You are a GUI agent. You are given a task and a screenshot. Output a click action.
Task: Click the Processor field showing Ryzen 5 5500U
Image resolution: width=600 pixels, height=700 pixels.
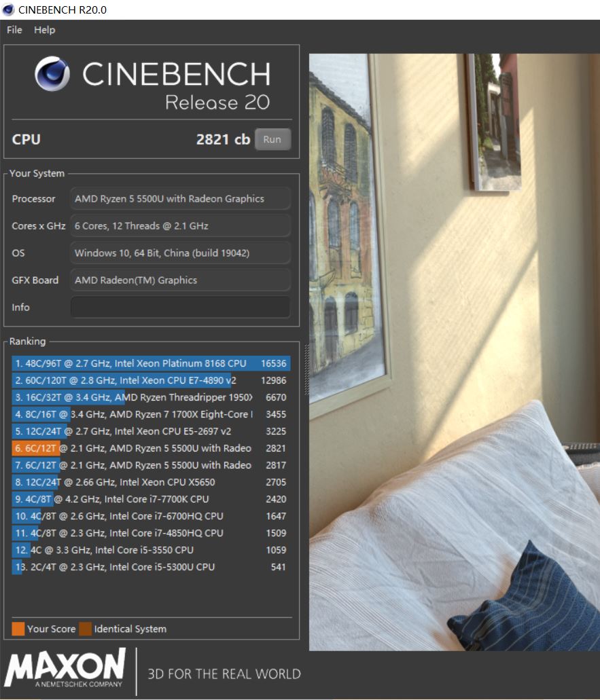pyautogui.click(x=180, y=199)
